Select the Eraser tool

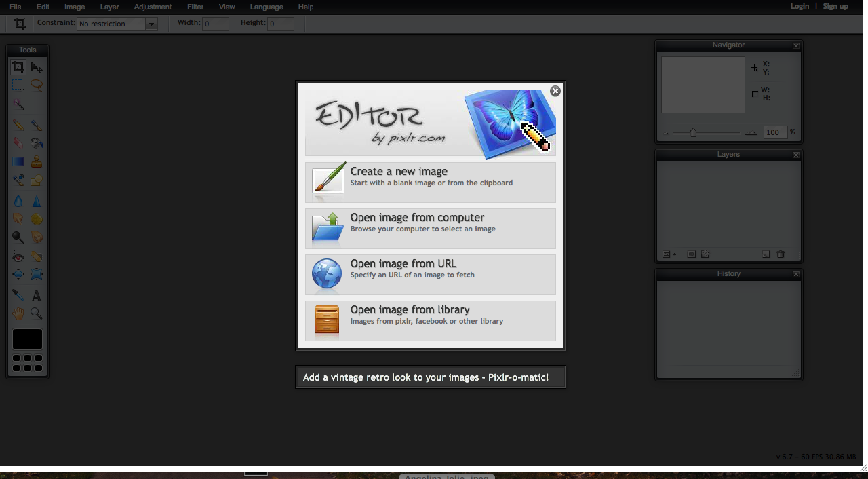pyautogui.click(x=18, y=143)
